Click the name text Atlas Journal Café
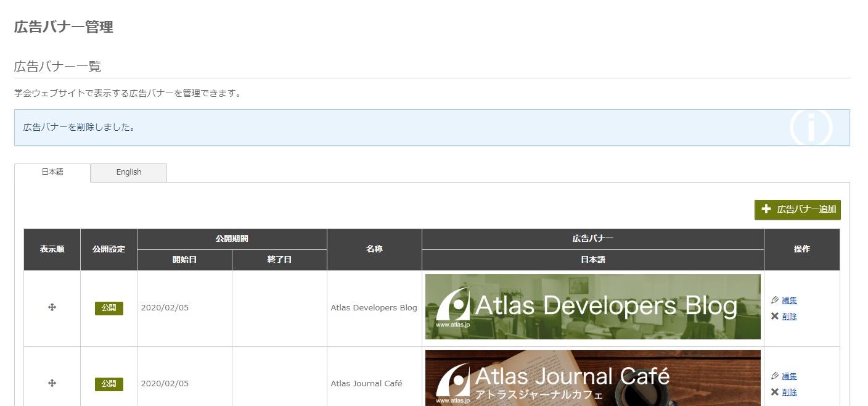Screen dimensions: 868x406 (x=366, y=384)
